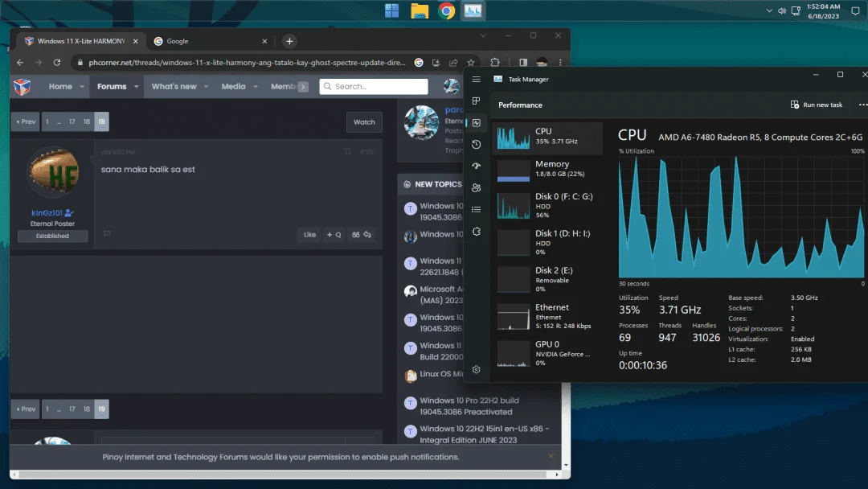The image size is (868, 489).
Task: Toggle Chrome side panel icon
Action: click(523, 63)
